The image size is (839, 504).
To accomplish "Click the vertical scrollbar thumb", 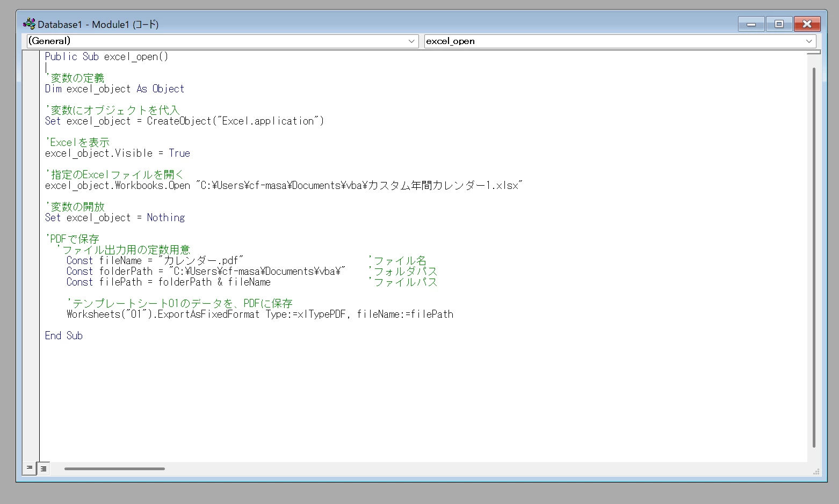I will (x=814, y=258).
